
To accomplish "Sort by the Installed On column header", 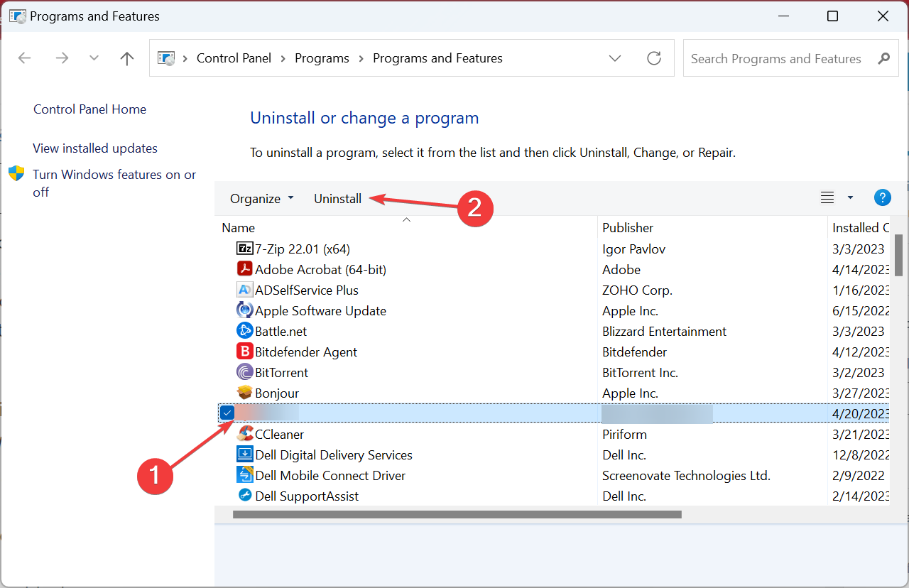I will (x=860, y=228).
